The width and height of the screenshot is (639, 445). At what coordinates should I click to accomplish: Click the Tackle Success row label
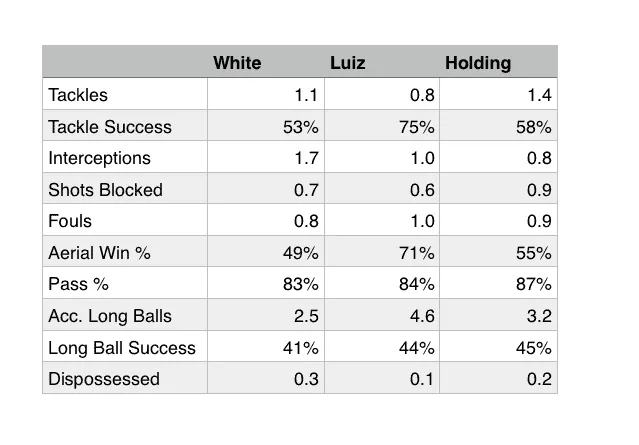[110, 127]
